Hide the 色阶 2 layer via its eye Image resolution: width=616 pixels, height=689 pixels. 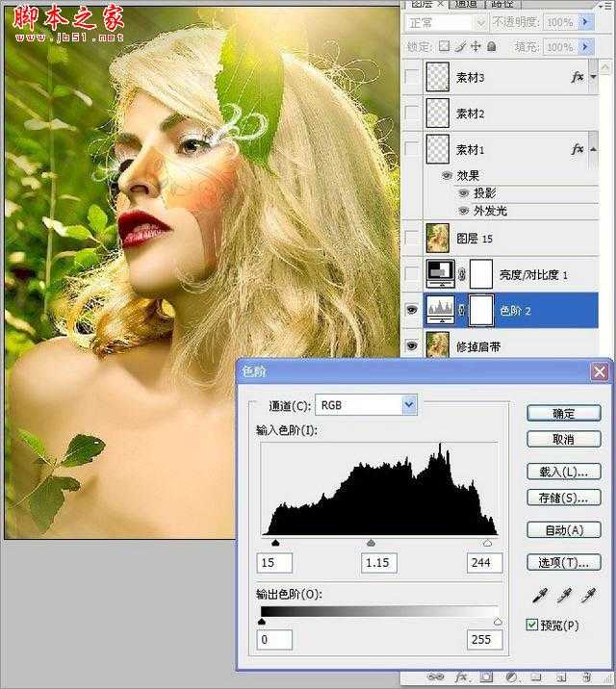[412, 310]
